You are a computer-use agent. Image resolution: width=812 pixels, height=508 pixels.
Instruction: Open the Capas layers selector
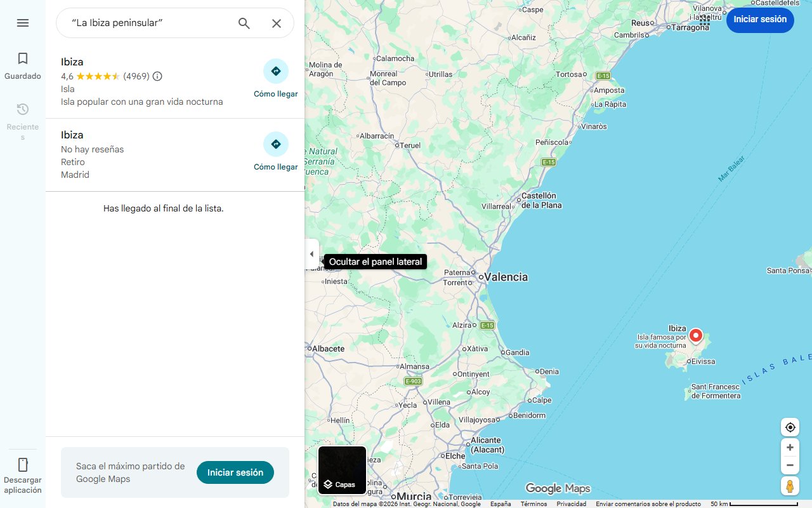pyautogui.click(x=342, y=471)
